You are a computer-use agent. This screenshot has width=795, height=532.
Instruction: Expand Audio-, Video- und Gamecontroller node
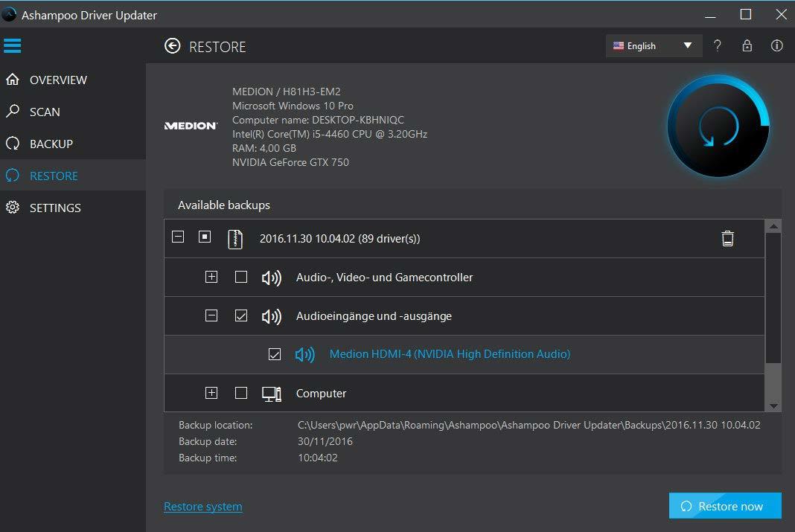pyautogui.click(x=211, y=277)
